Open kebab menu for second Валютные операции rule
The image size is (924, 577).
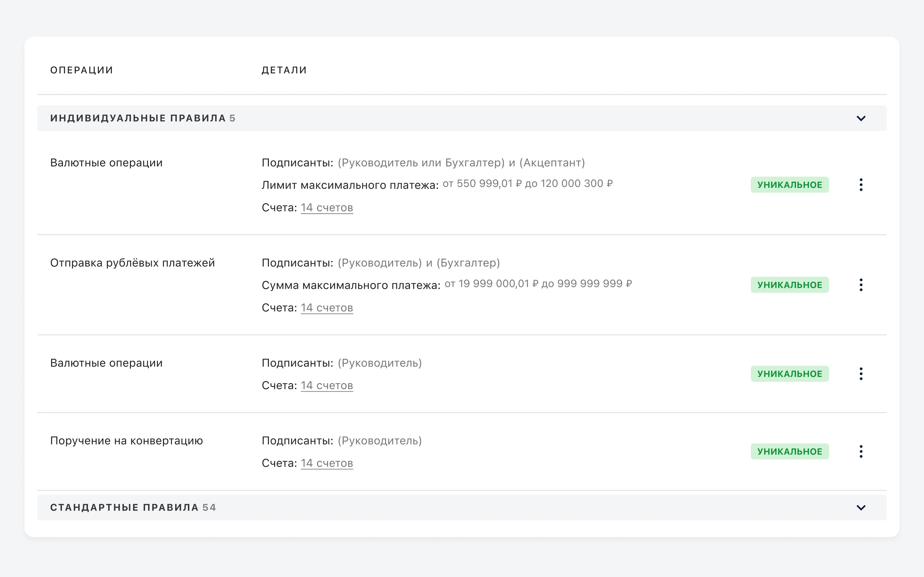click(x=860, y=373)
